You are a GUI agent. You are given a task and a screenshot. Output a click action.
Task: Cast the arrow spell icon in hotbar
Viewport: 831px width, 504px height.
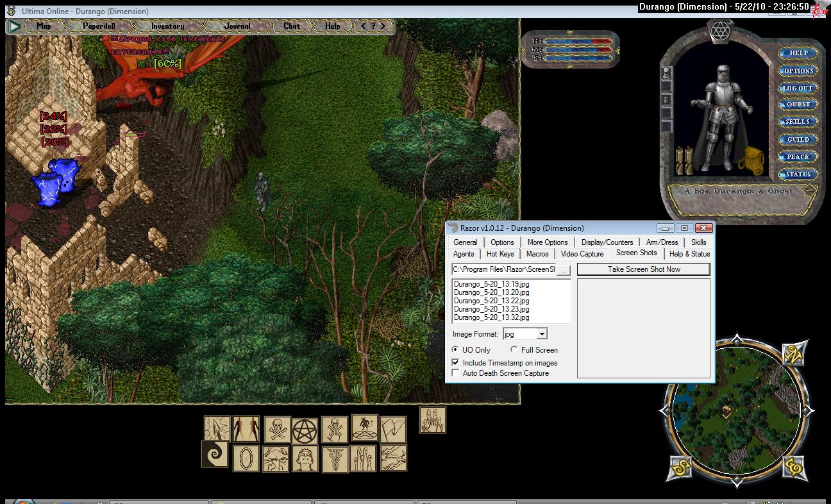(217, 429)
